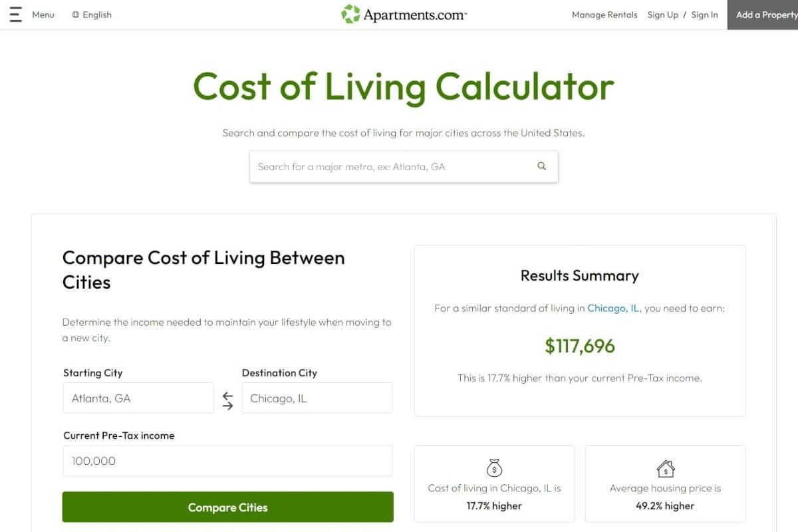Open Manage Rentals
Image resolution: width=798 pixels, height=532 pixels.
(604, 14)
